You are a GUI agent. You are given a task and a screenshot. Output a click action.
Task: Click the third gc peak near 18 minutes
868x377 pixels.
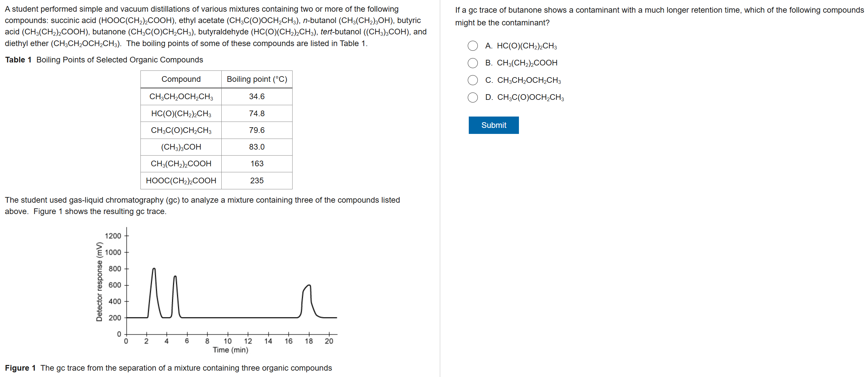pyautogui.click(x=309, y=286)
